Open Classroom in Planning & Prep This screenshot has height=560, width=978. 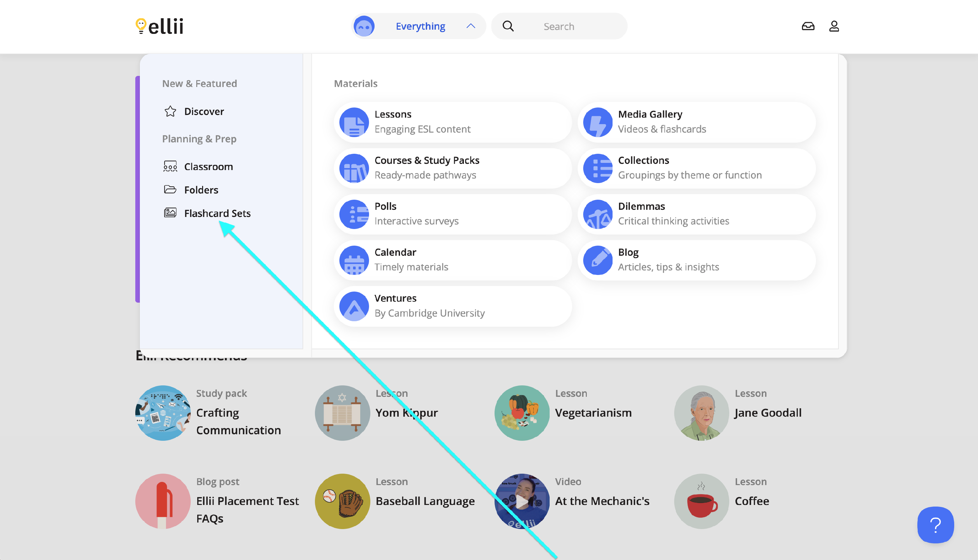click(208, 166)
